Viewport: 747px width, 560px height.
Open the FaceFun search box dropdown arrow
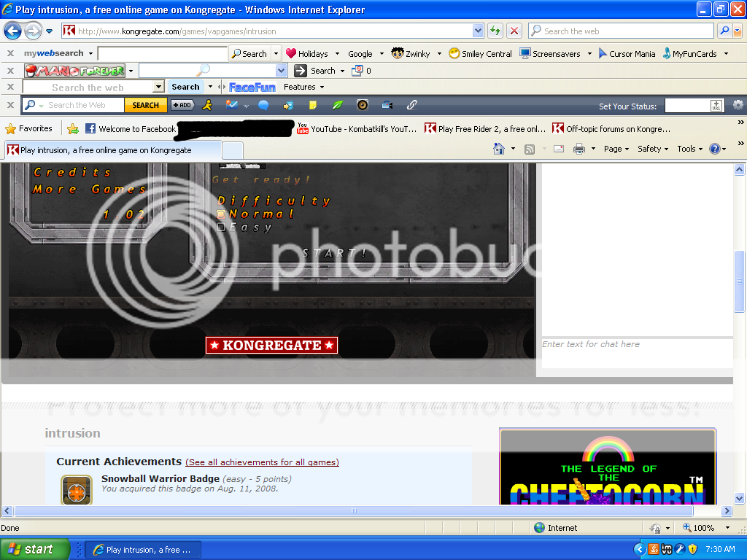pyautogui.click(x=158, y=87)
